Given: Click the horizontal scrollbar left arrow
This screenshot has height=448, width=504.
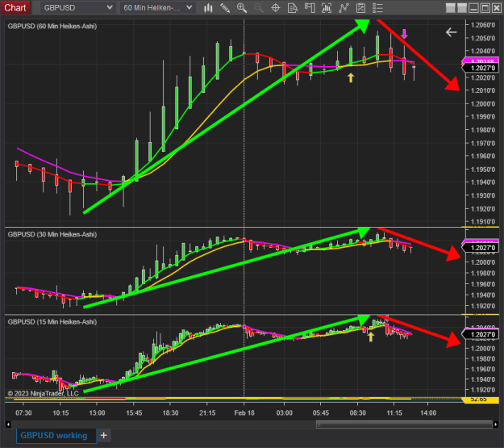Looking at the screenshot, I should click(x=8, y=425).
